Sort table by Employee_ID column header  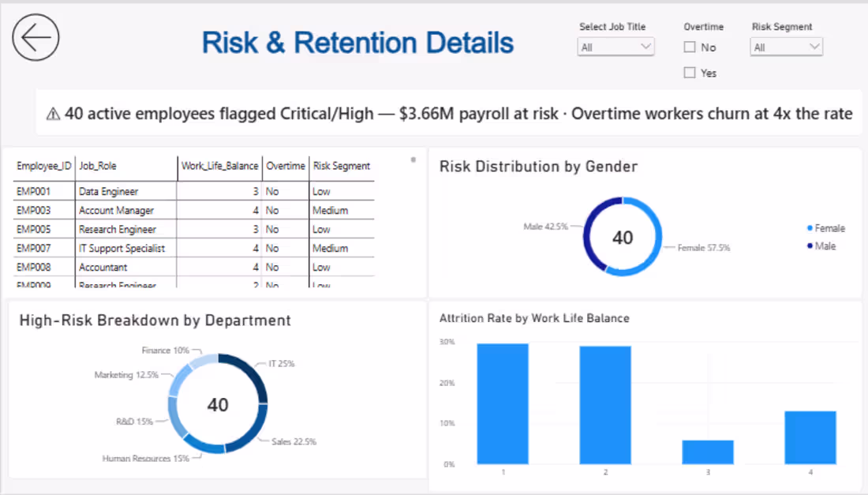pos(43,166)
